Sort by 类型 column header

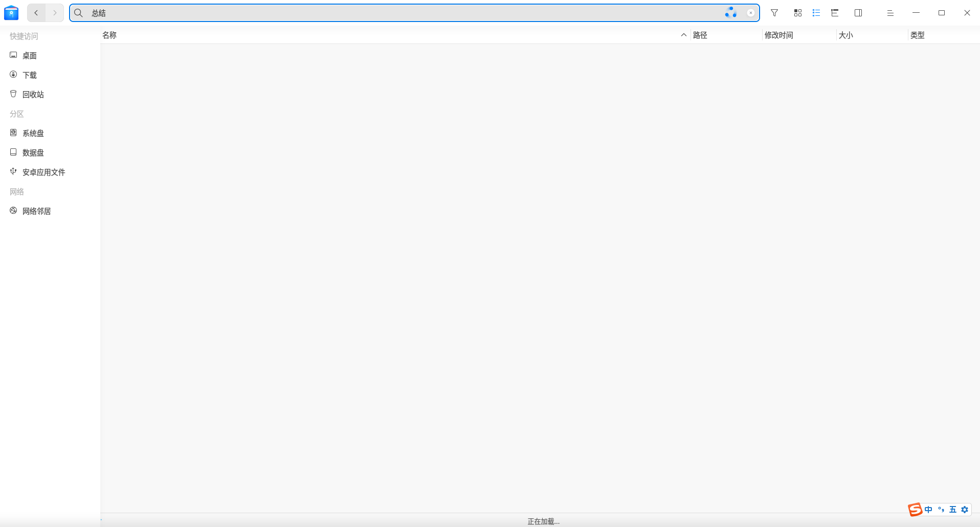918,35
